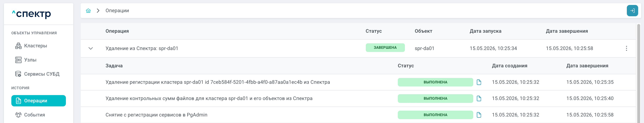This screenshot has height=123, width=644.
Task: Click task 'Удаление контрольных сумм файлов' text
Action: click(209, 99)
